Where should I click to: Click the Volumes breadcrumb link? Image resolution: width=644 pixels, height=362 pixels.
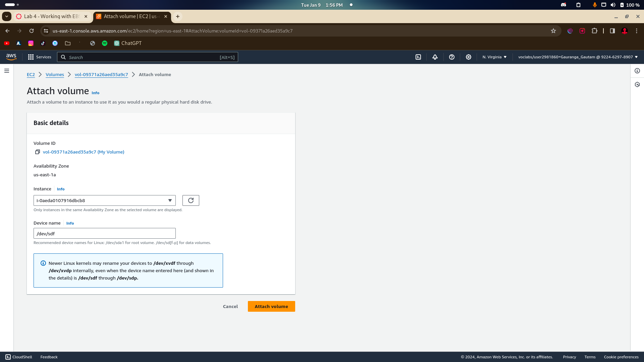click(55, 74)
